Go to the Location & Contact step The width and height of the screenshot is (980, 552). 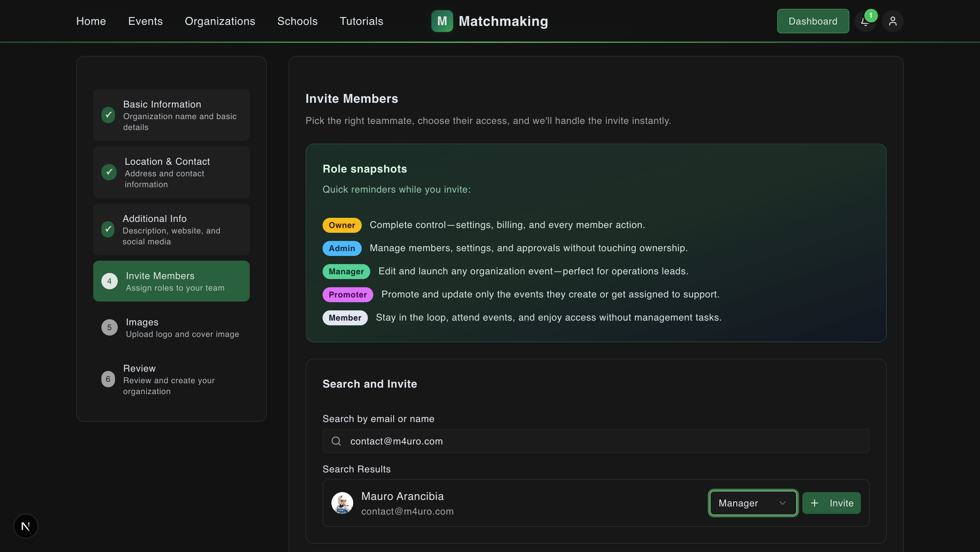[x=171, y=172]
